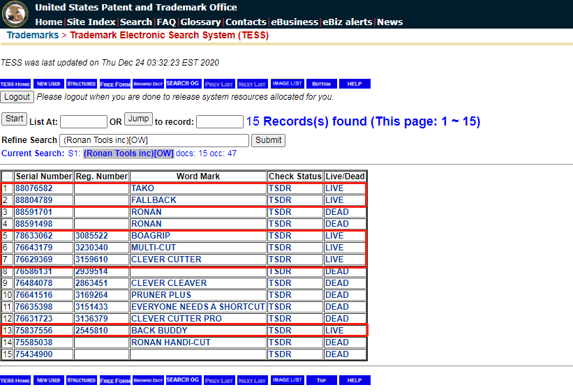Open the eBusiness navigation link
573x392 pixels.
coord(295,22)
